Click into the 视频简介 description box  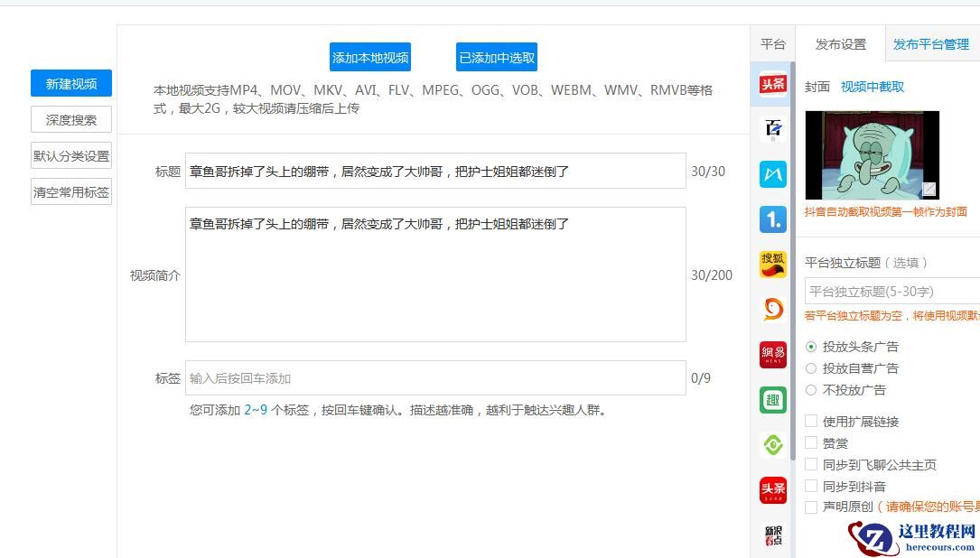[435, 274]
